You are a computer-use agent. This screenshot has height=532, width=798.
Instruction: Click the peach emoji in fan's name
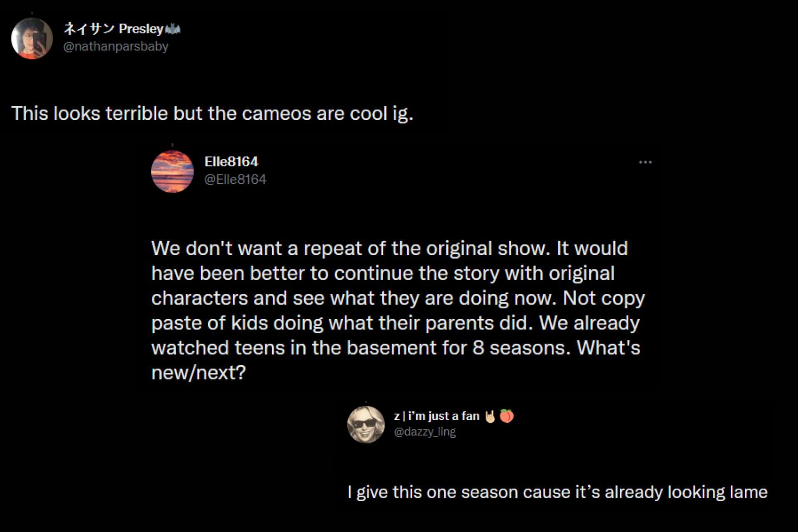pyautogui.click(x=507, y=416)
